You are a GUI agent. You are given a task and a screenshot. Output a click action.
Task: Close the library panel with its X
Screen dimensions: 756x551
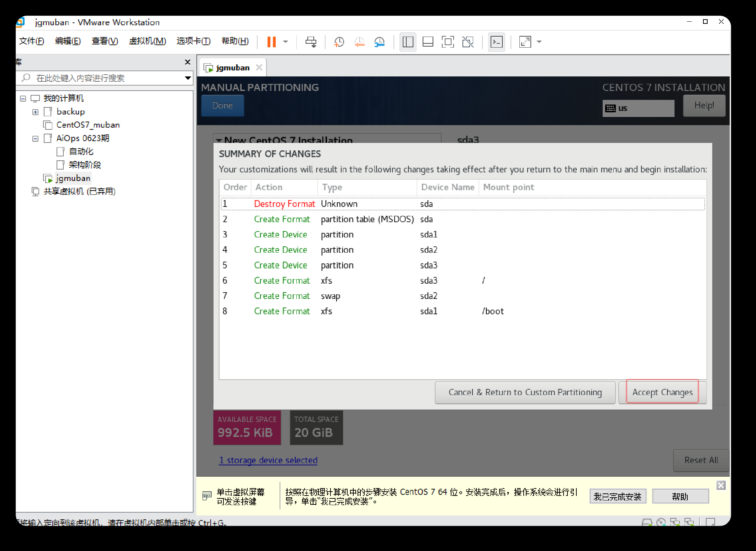pyautogui.click(x=187, y=62)
